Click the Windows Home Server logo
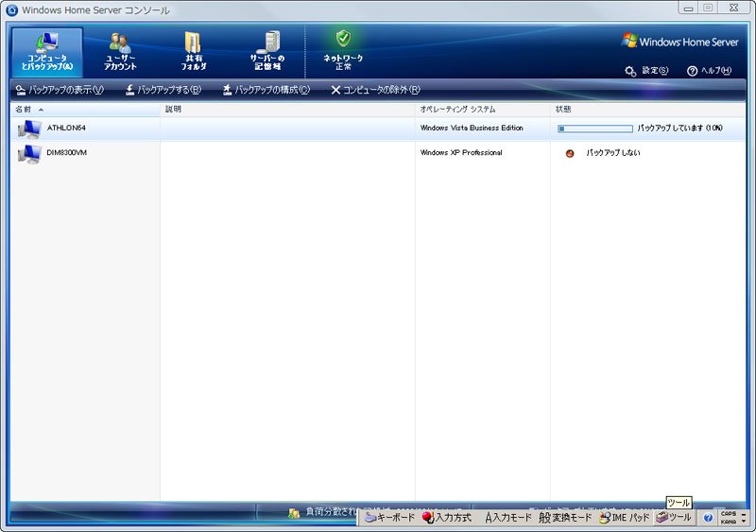Viewport: 756px width, 532px height. click(x=679, y=42)
